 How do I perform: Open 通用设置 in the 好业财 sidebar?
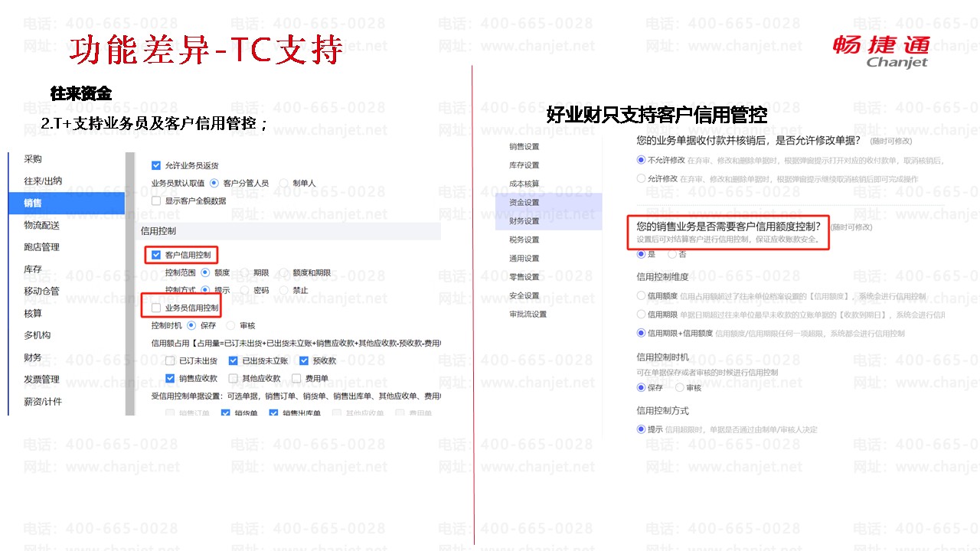pyautogui.click(x=524, y=259)
